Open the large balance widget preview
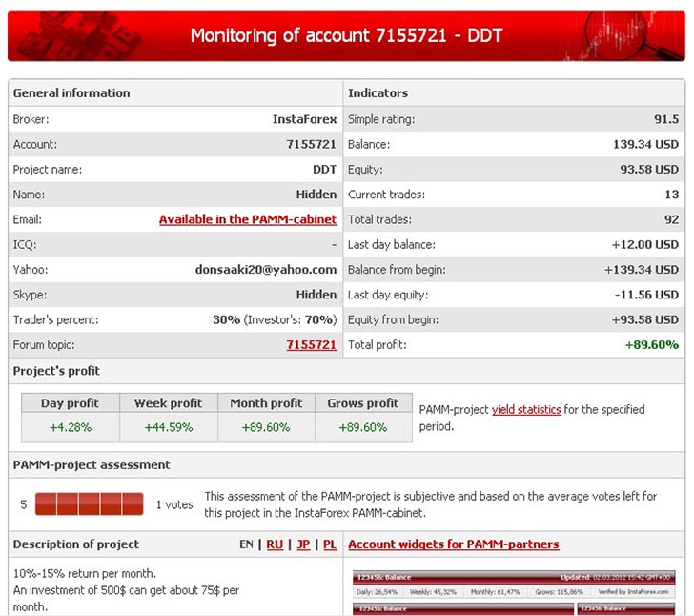The image size is (694, 616). [514, 585]
